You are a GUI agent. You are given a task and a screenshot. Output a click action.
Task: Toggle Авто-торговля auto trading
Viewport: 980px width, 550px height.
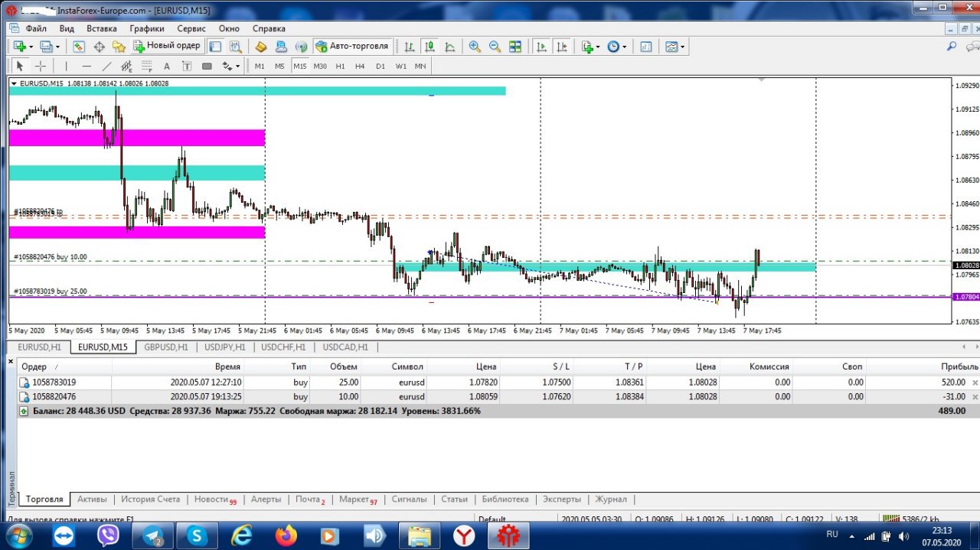[352, 47]
